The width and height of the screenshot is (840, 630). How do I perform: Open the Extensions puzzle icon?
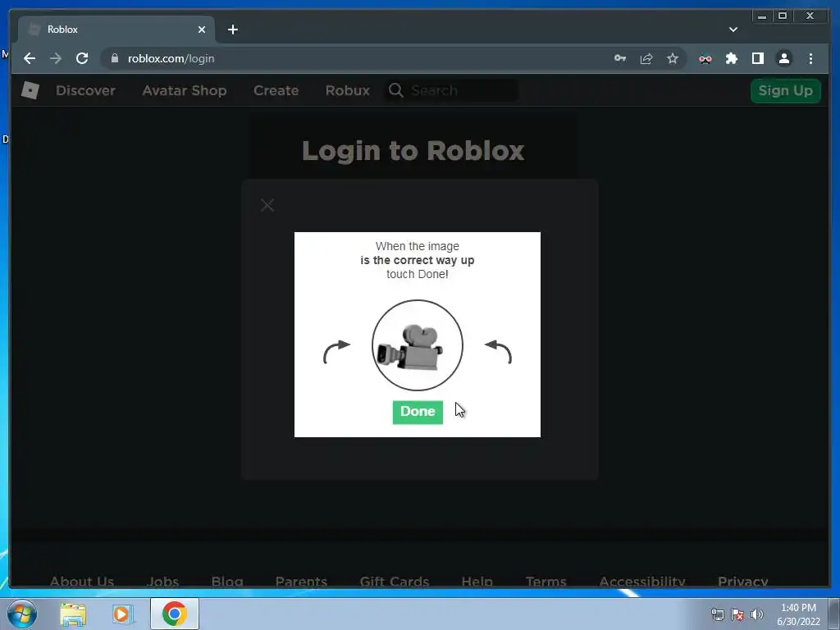coord(731,58)
